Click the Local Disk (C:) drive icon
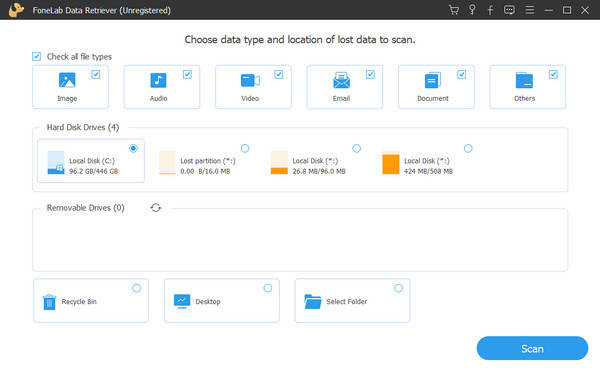 click(x=56, y=163)
